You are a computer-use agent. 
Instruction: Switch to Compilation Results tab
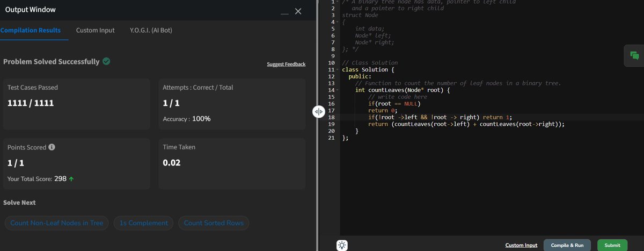tap(30, 30)
